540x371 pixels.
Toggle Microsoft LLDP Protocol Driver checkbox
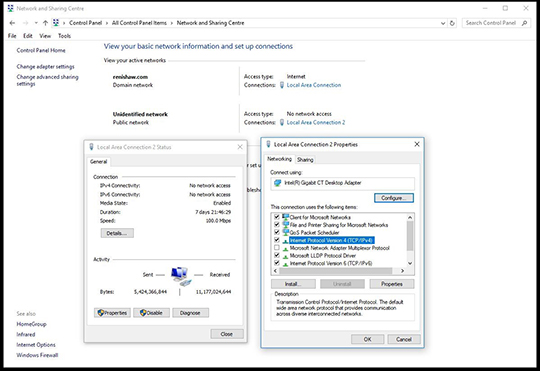pos(277,255)
